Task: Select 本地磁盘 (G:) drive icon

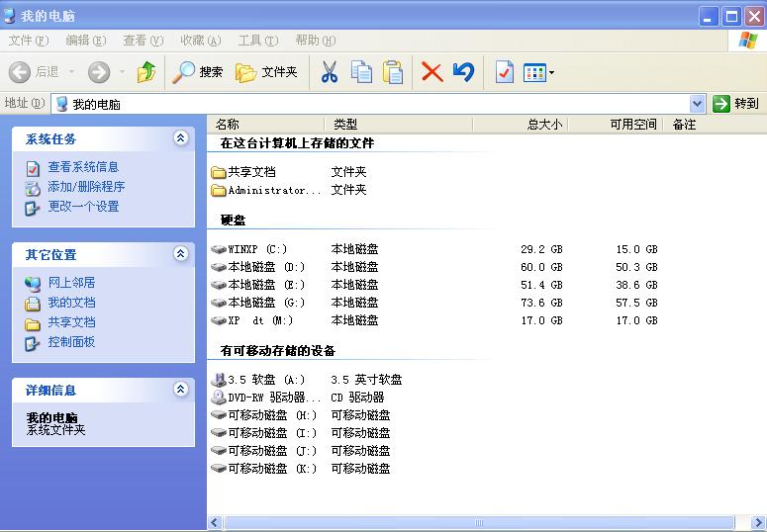Action: [218, 304]
